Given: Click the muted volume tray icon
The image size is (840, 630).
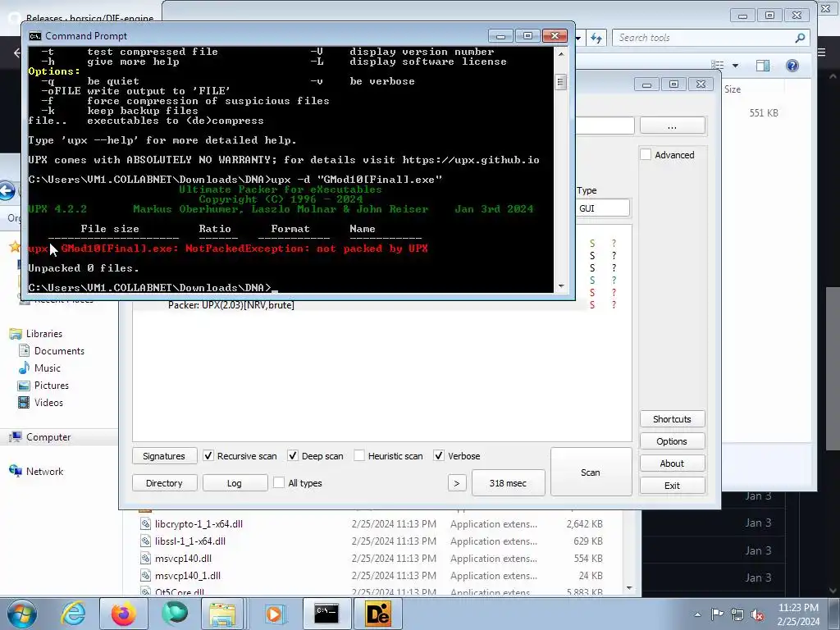Looking at the screenshot, I should (x=757, y=615).
